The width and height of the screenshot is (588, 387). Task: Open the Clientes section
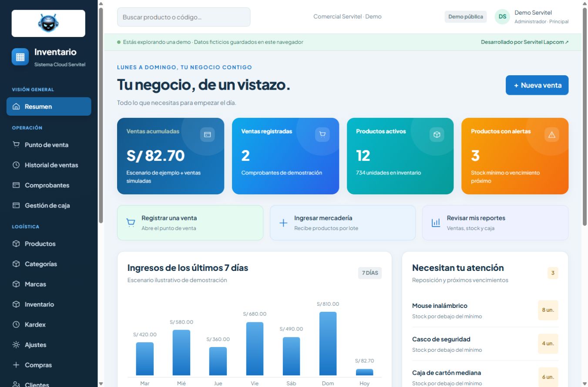(x=49, y=384)
